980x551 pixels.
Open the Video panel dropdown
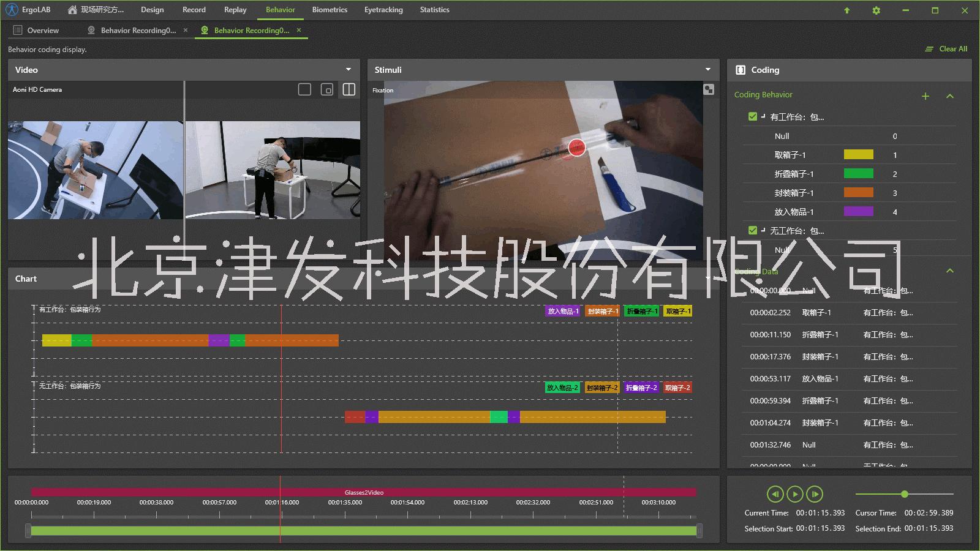(349, 70)
